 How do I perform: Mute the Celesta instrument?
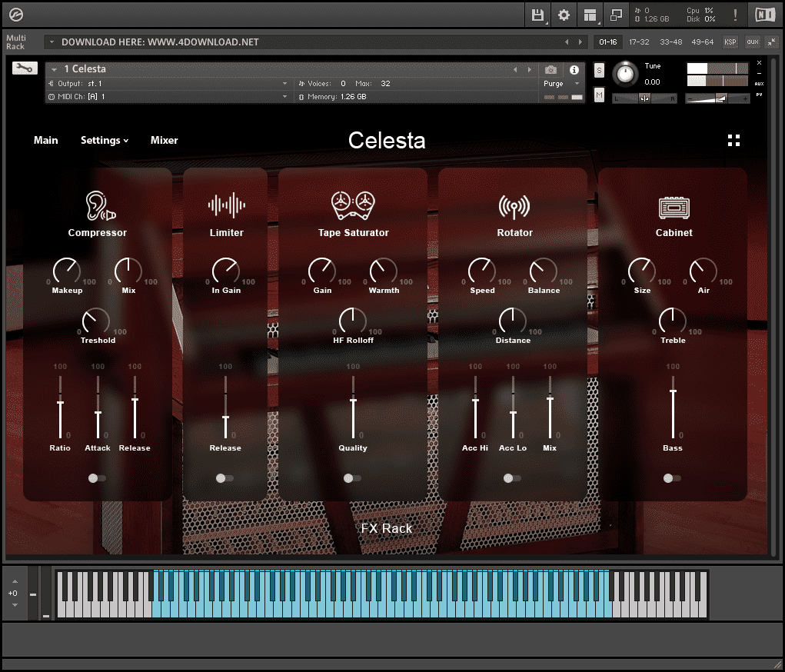coord(599,95)
